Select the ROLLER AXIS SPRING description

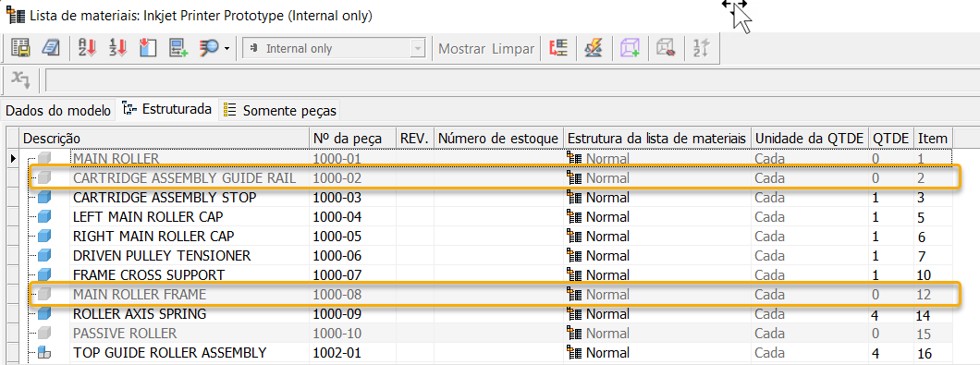coord(140,314)
